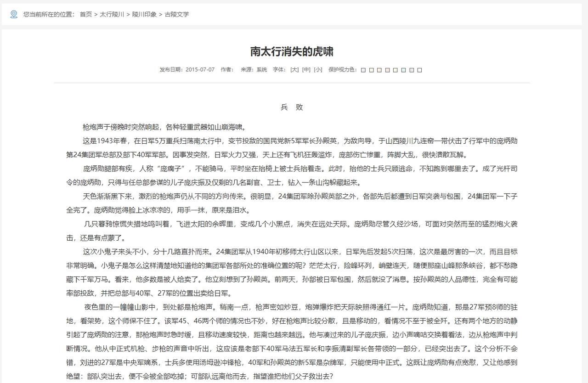Pick the fifth 保护视力色 color swatch
The image size is (588, 383).
coord(396,70)
